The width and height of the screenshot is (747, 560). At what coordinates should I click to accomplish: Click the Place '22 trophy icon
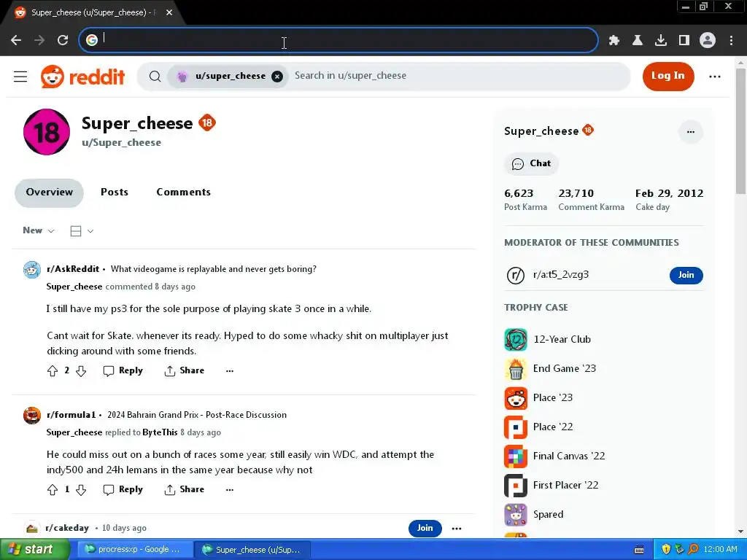(x=516, y=427)
